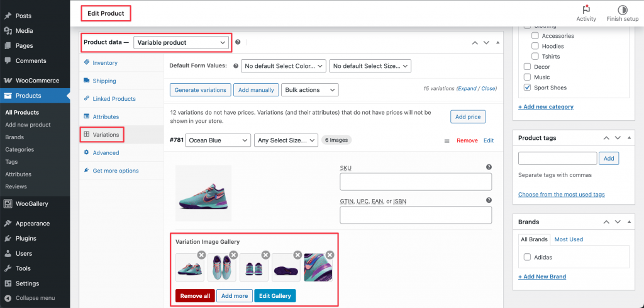Viewport: 644px width, 308px height.
Task: Collapse the Brands panel triangle
Action: pos(629,222)
